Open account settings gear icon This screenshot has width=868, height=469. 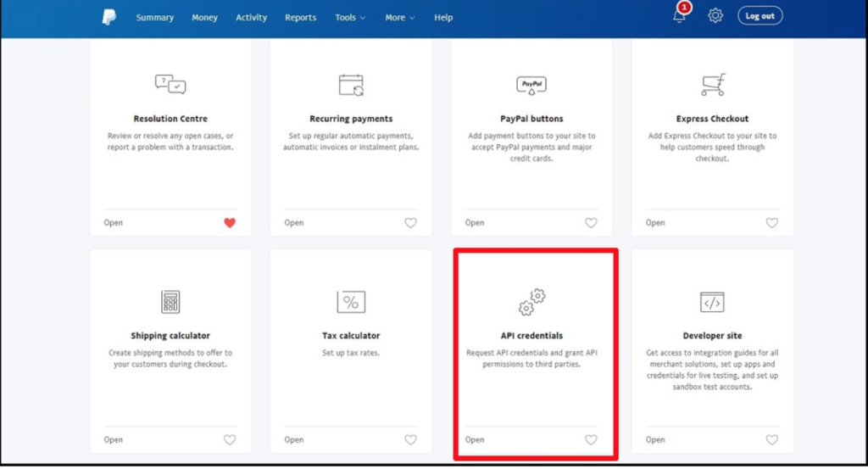tap(715, 16)
